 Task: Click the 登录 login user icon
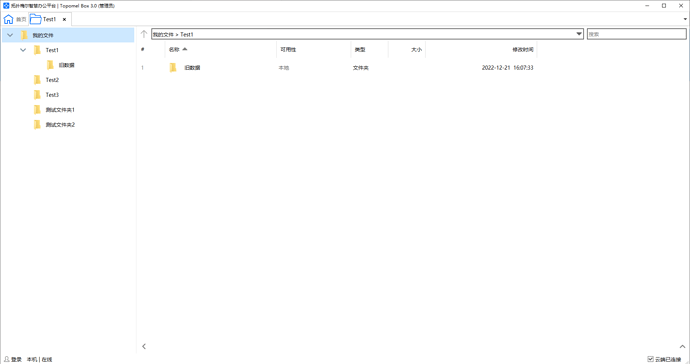point(7,359)
